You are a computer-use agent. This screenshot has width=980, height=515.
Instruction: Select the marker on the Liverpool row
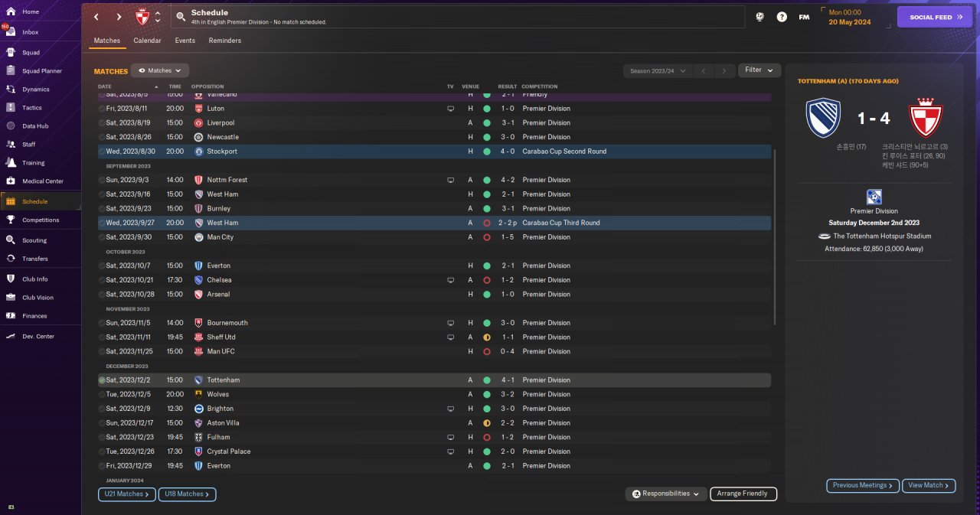(102, 122)
